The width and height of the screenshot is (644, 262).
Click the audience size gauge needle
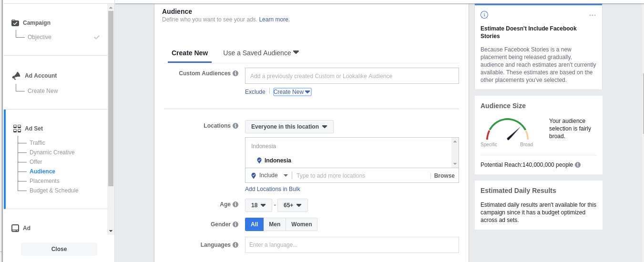513,133
